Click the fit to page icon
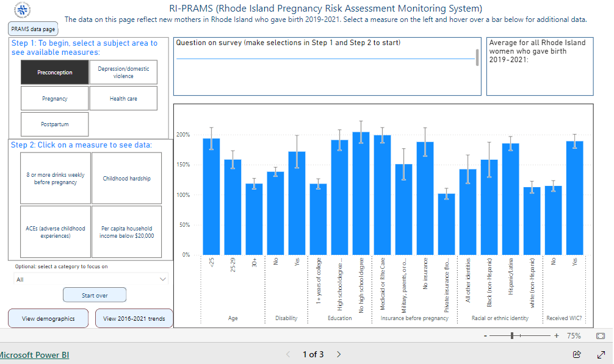Screen dimensions: 614x364 point(601,336)
